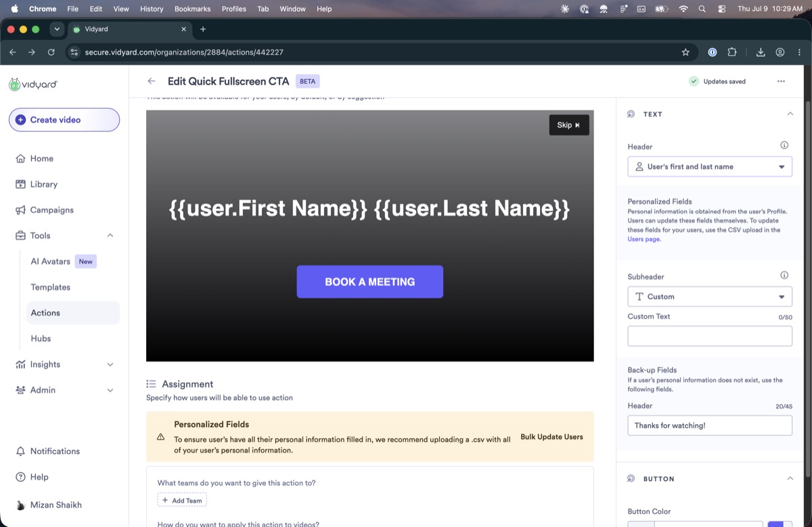Viewport: 812px width, 527px height.
Task: Collapse the TEXT section
Action: coord(790,114)
